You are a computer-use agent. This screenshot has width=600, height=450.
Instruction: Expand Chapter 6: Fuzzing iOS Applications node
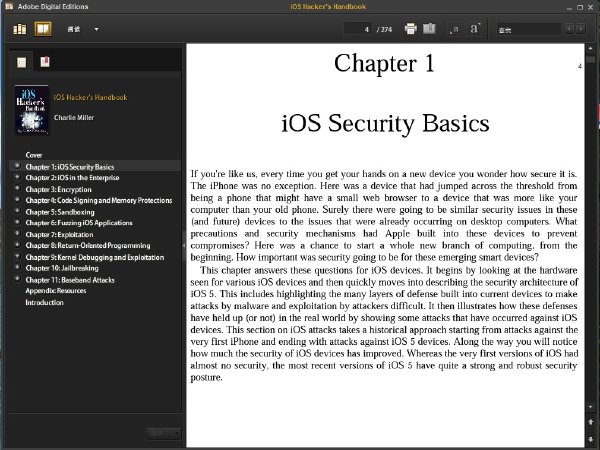pyautogui.click(x=17, y=222)
